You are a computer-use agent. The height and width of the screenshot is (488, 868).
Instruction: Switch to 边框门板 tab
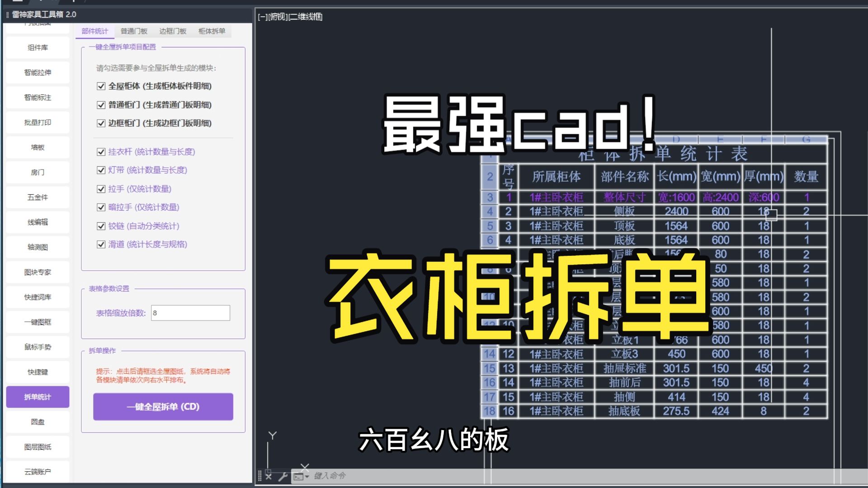[x=173, y=31]
